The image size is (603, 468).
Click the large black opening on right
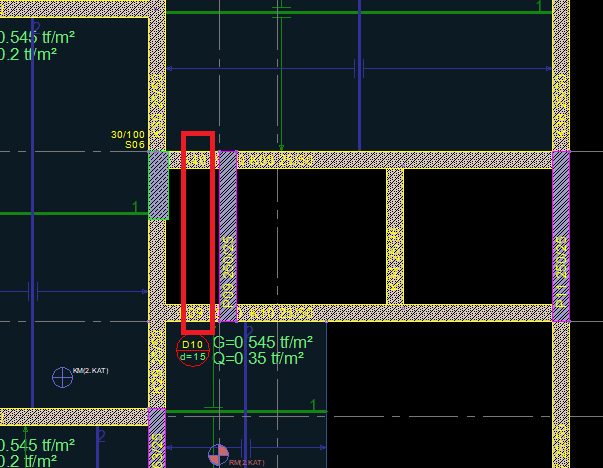[x=477, y=236]
